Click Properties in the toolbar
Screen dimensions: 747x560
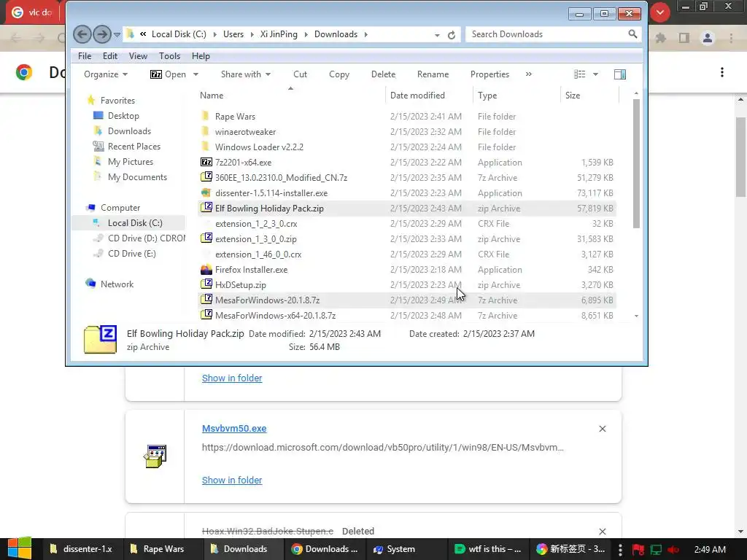(x=489, y=74)
